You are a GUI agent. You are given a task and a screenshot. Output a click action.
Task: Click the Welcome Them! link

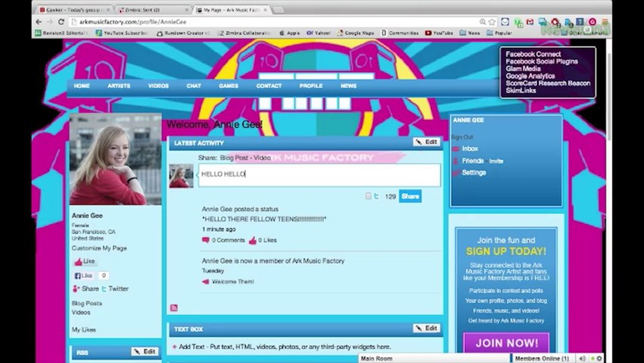pos(233,282)
